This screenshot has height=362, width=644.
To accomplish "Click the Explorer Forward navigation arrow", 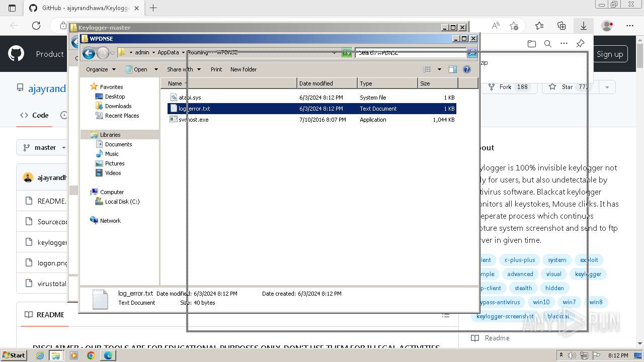I will pos(103,53).
